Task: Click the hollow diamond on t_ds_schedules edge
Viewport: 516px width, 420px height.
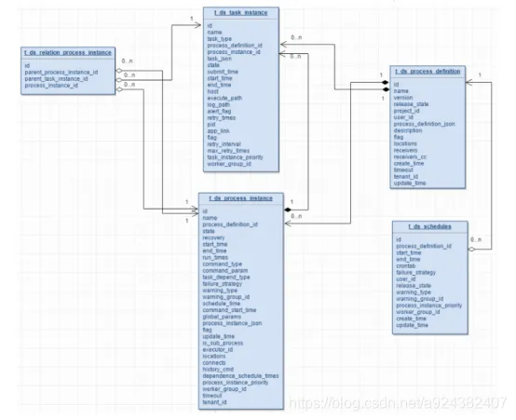Action: 472,250
